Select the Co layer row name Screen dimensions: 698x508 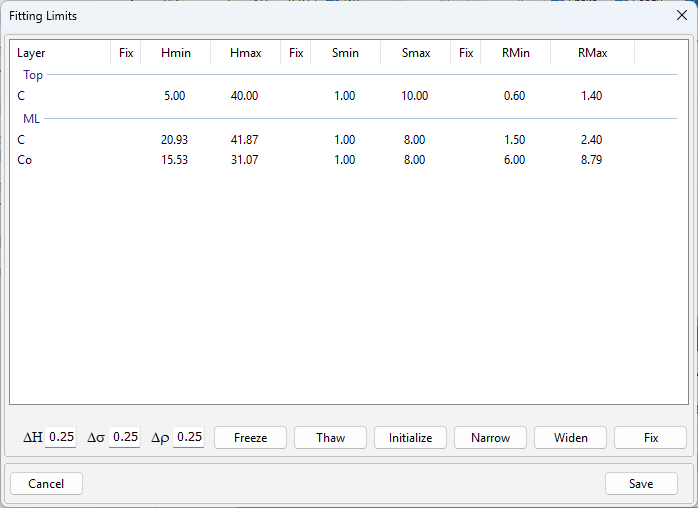[x=24, y=160]
